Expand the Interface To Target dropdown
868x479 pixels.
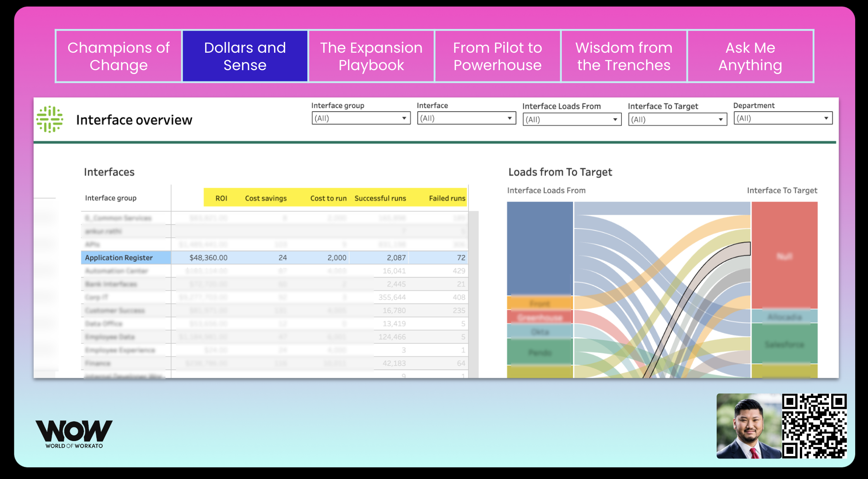click(x=677, y=119)
